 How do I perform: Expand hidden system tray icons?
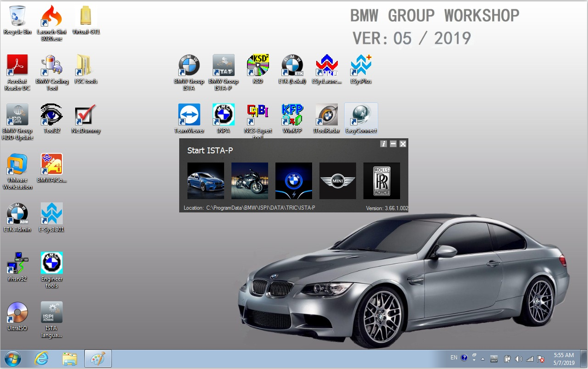point(483,359)
